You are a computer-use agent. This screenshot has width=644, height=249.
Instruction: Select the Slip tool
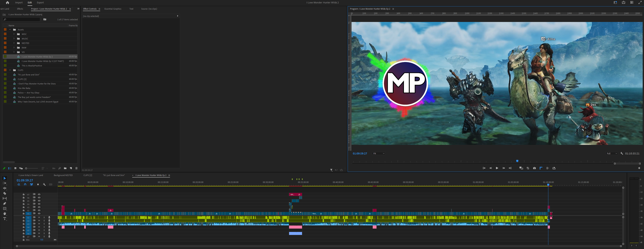pyautogui.click(x=5, y=198)
